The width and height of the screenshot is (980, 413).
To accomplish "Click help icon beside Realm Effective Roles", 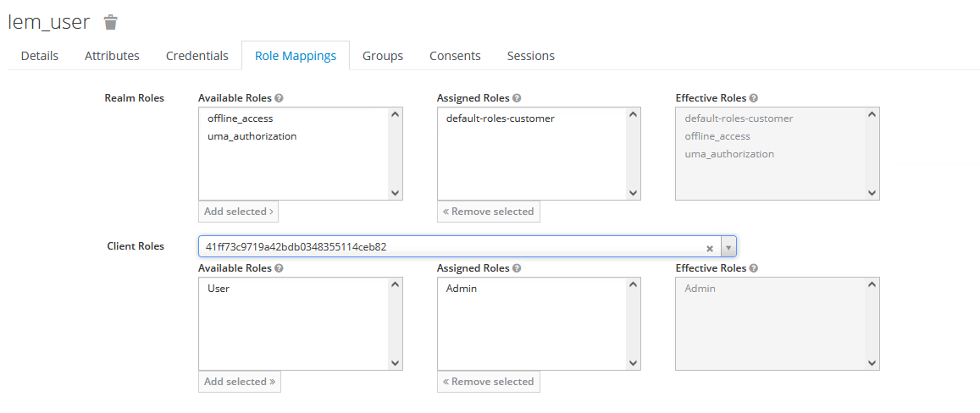I will pos(754,98).
